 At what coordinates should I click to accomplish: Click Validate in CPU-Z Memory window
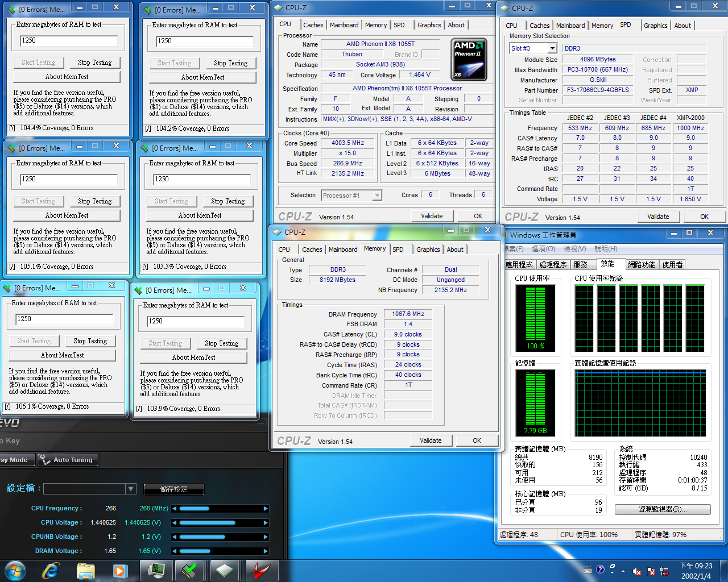431,440
